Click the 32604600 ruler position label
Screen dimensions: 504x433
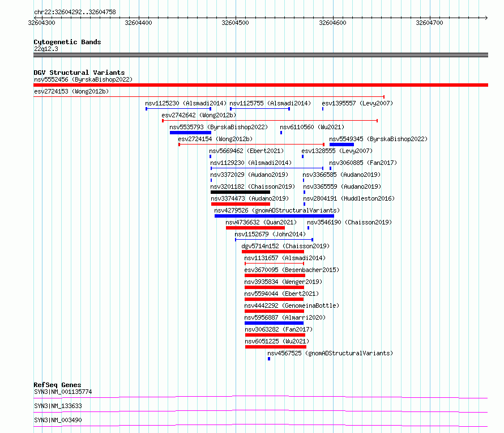pos(332,23)
